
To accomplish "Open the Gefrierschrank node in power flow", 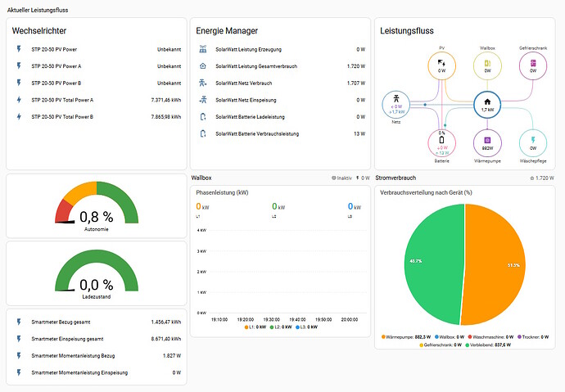I will [533, 66].
